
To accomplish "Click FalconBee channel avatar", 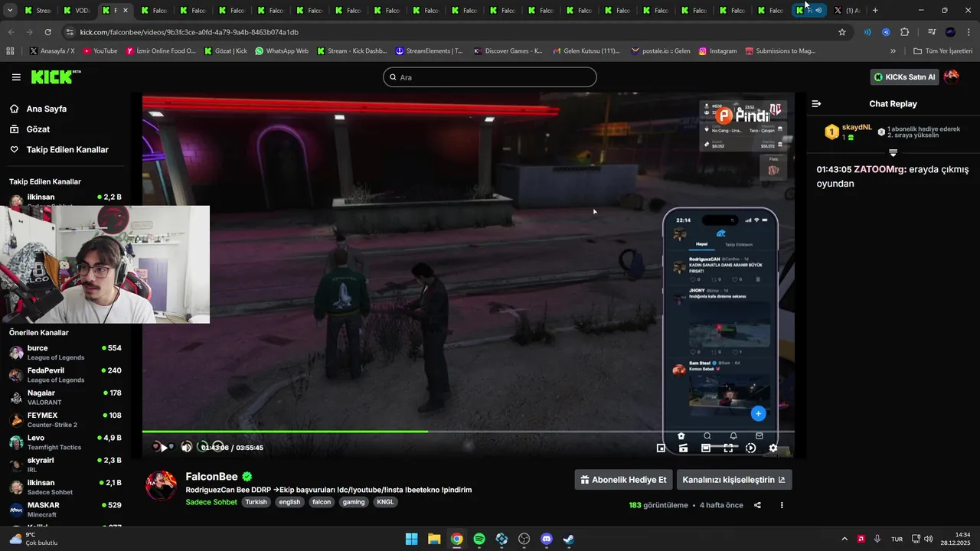I will coord(162,486).
